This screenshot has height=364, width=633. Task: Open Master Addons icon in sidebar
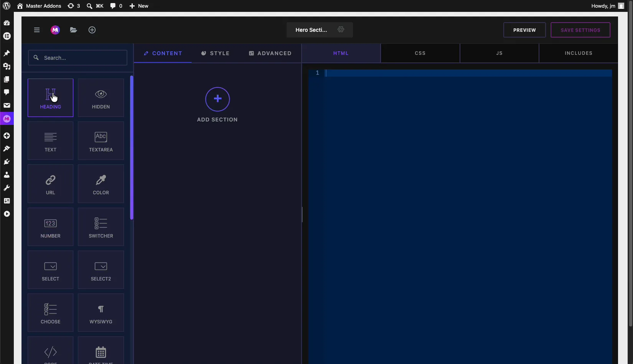7,119
